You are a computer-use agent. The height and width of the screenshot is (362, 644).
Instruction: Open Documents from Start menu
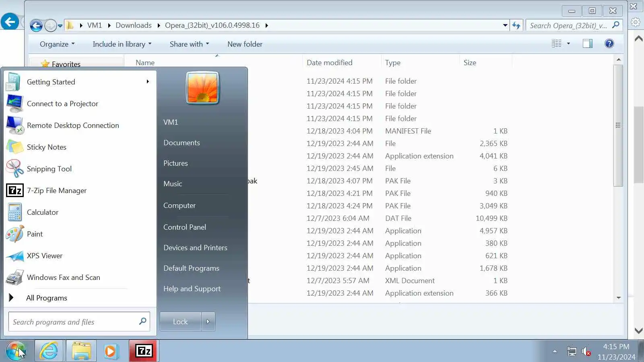click(x=182, y=143)
